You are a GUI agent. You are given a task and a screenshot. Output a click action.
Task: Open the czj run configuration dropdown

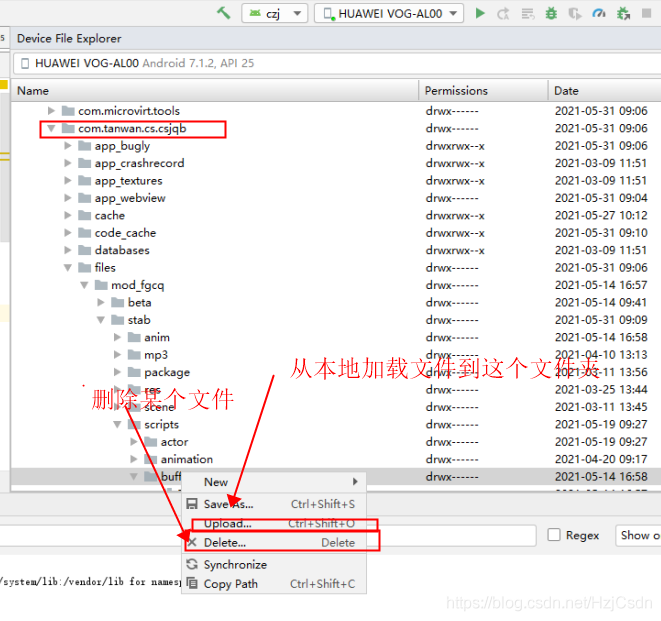click(275, 13)
